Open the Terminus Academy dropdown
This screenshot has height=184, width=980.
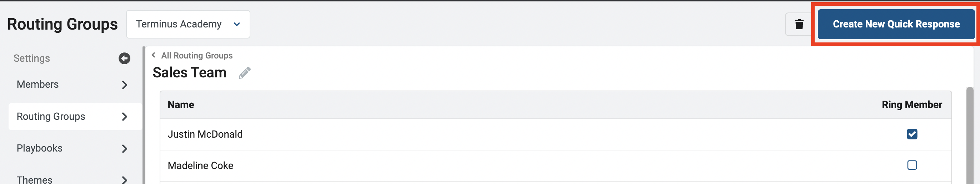pos(188,24)
